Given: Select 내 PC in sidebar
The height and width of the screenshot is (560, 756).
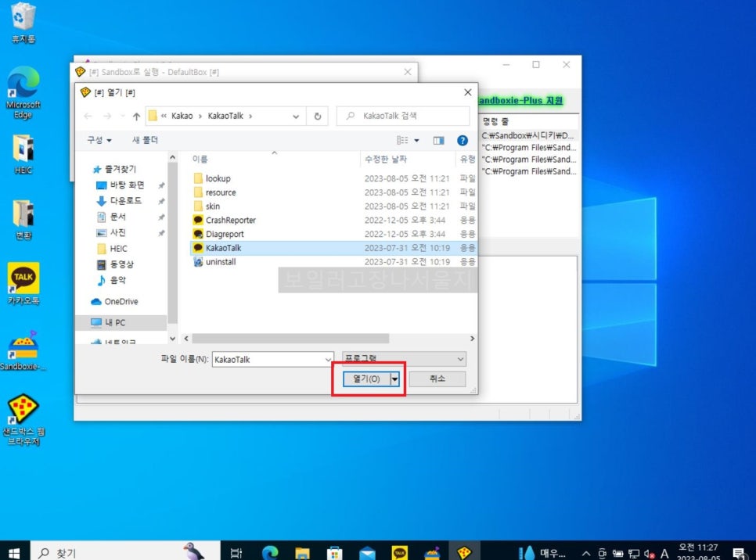Looking at the screenshot, I should (x=121, y=322).
